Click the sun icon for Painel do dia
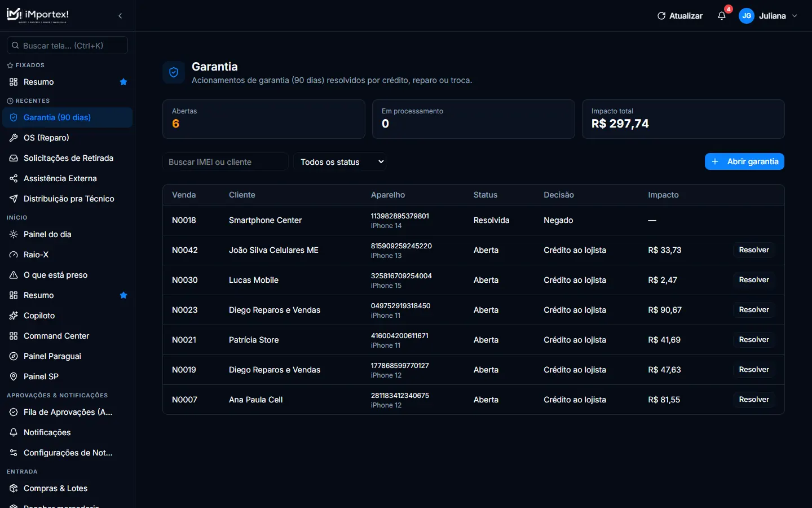This screenshot has width=812, height=508. click(x=14, y=234)
